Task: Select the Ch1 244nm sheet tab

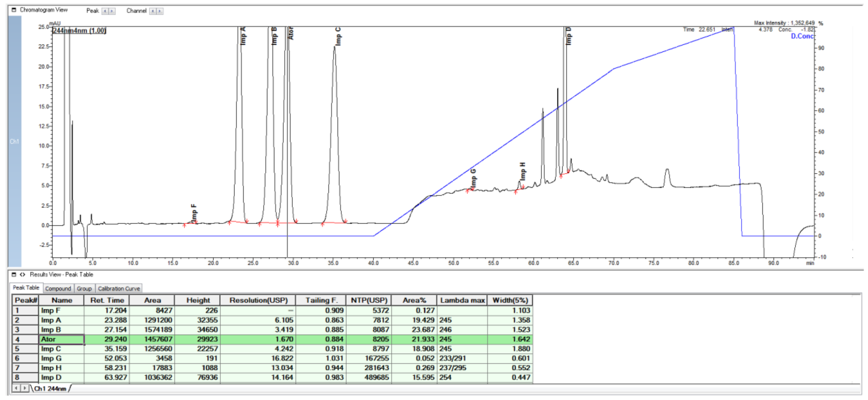Action: 50,388
